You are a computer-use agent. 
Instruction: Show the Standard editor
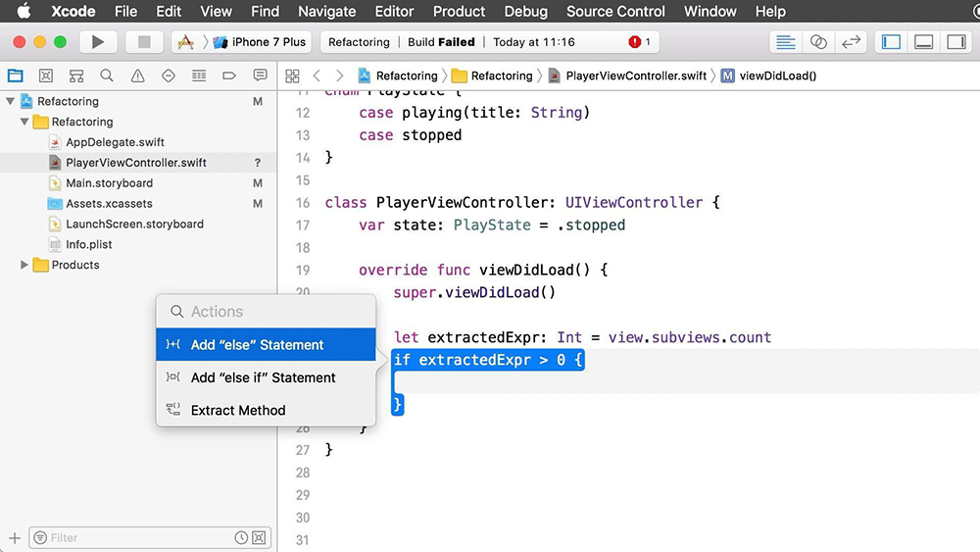(x=785, y=42)
